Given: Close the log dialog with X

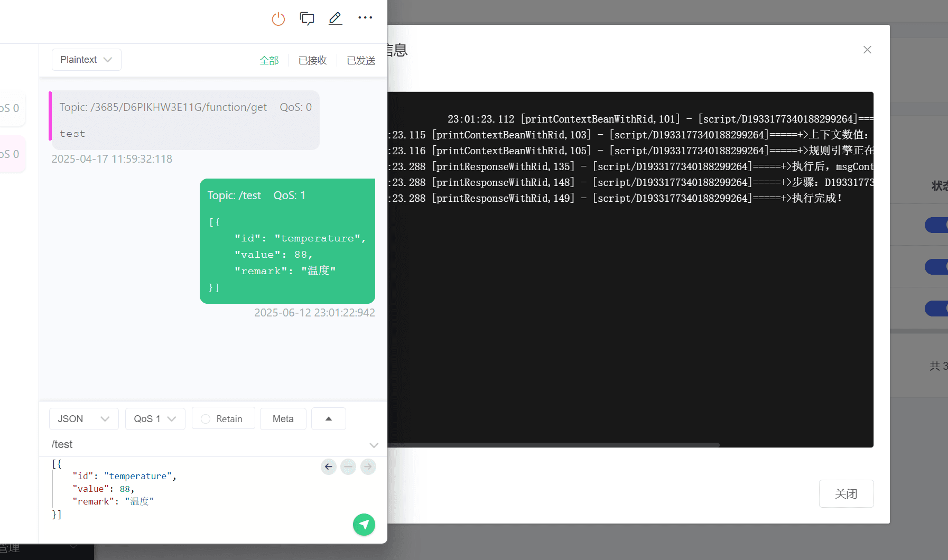Looking at the screenshot, I should pyautogui.click(x=867, y=50).
